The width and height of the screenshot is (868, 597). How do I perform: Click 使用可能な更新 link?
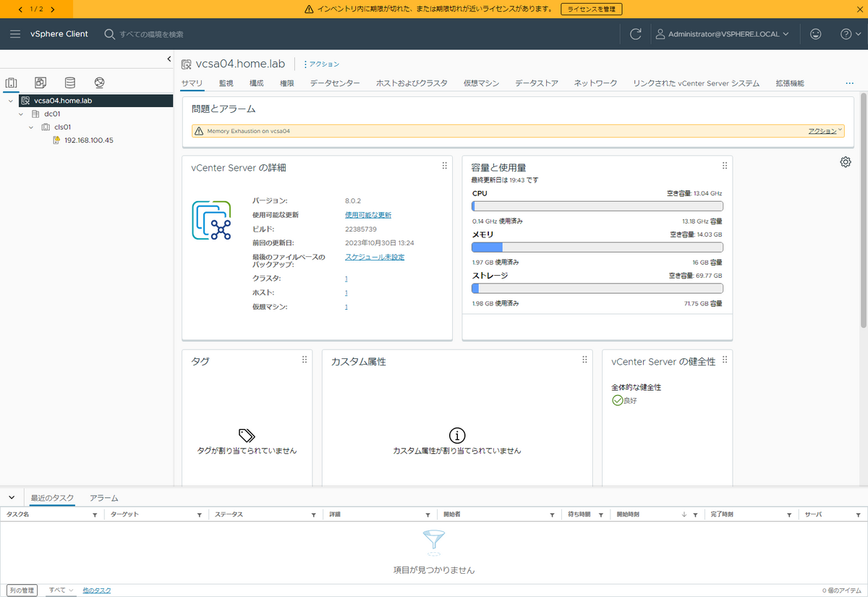click(x=368, y=215)
